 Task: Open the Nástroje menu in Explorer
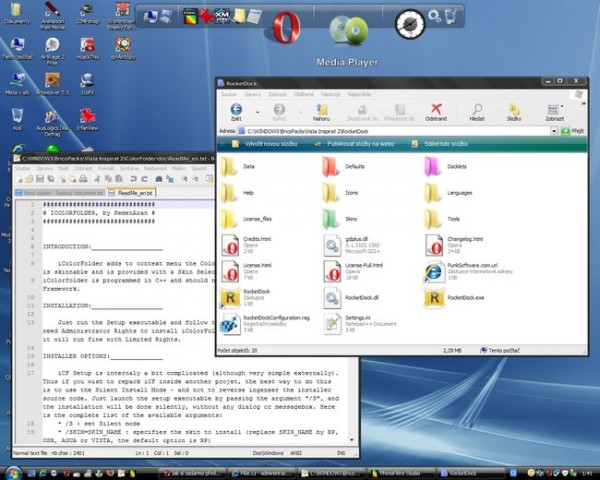(330, 94)
